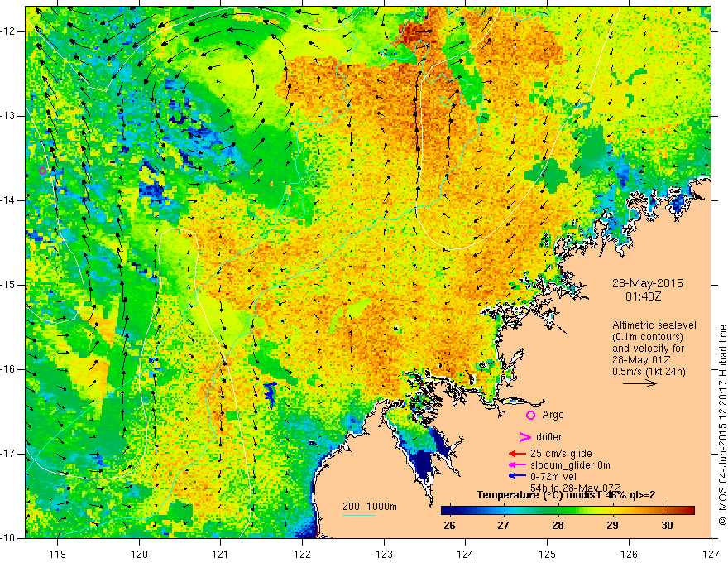Select the 01:40Z time label
Image resolution: width=728 pixels, height=563 pixels.
[643, 296]
